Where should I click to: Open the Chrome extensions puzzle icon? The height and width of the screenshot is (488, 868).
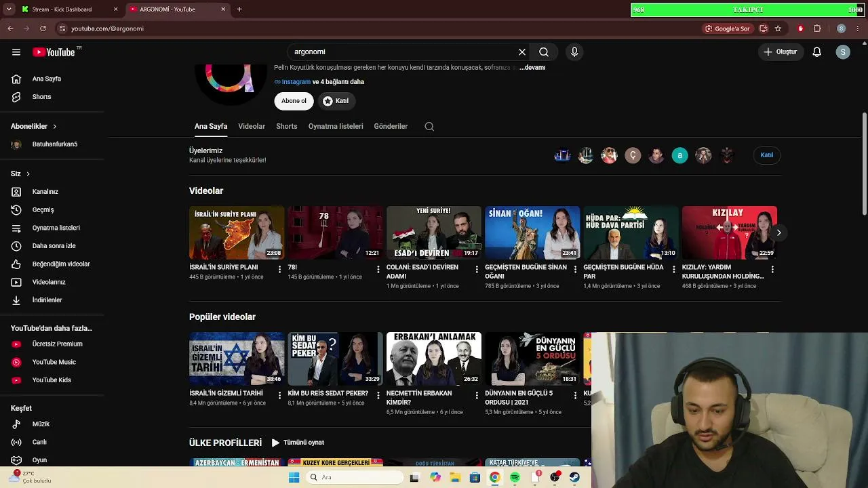pyautogui.click(x=817, y=28)
